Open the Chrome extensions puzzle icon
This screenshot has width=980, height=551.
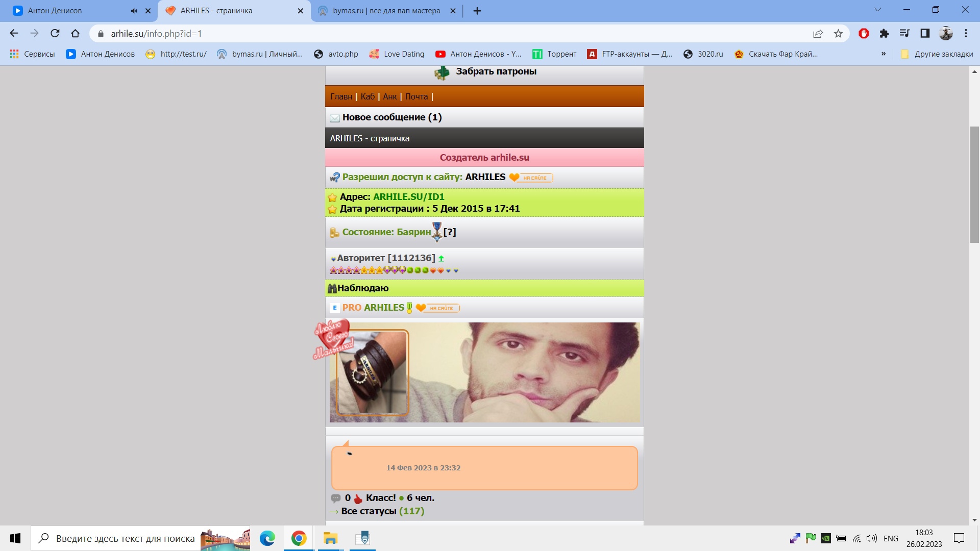(x=884, y=34)
